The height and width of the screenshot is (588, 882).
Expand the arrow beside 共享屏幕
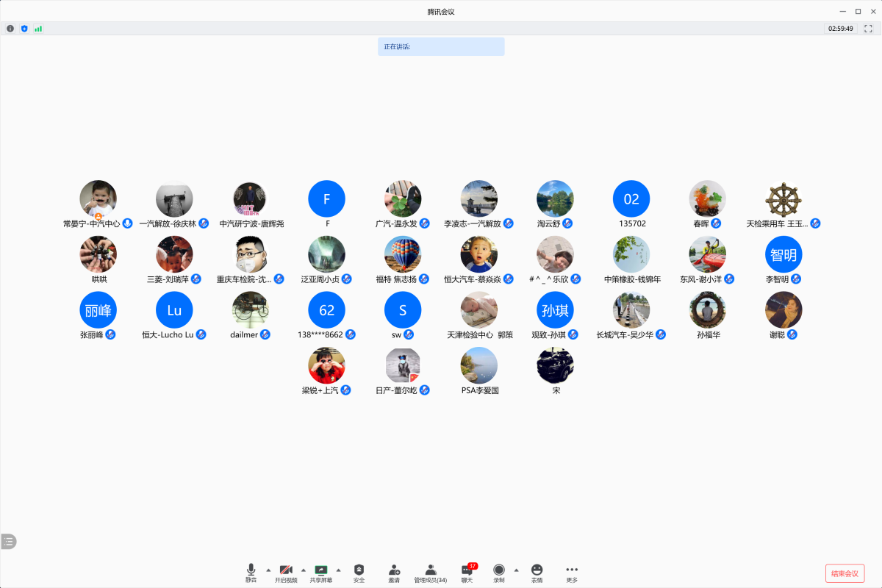(x=338, y=570)
